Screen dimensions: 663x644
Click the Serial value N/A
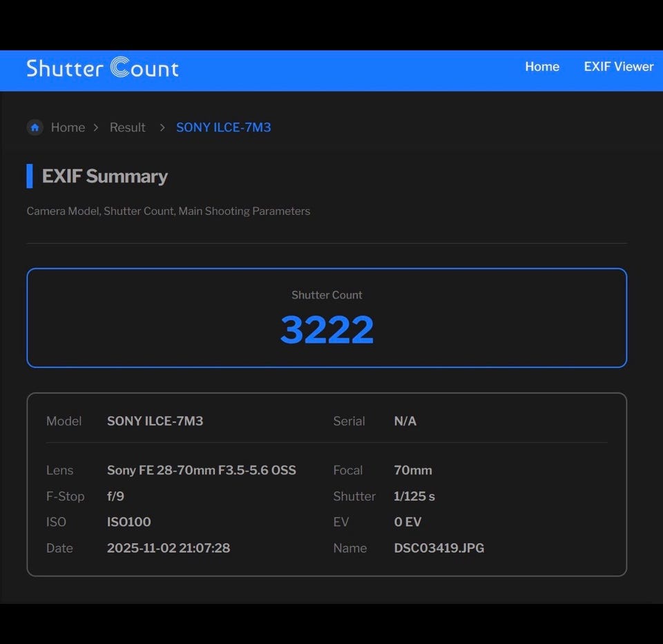(x=405, y=421)
